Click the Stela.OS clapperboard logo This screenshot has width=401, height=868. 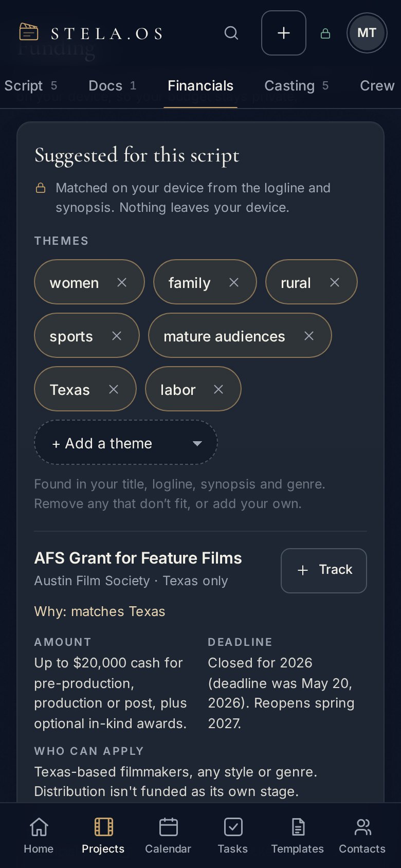[x=29, y=32]
